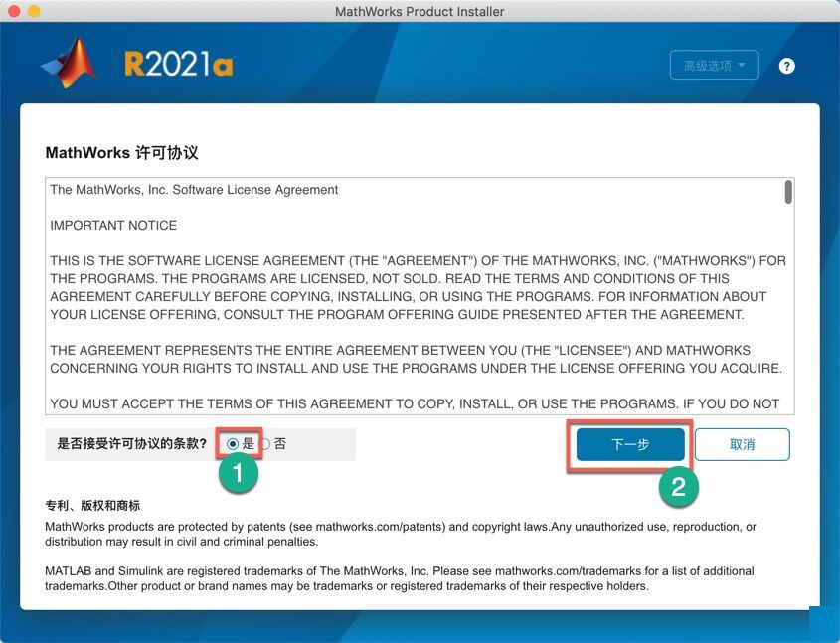Click 'The MathWorks, Inc. Software License Agreement' line
This screenshot has height=643, width=840.
click(x=194, y=190)
